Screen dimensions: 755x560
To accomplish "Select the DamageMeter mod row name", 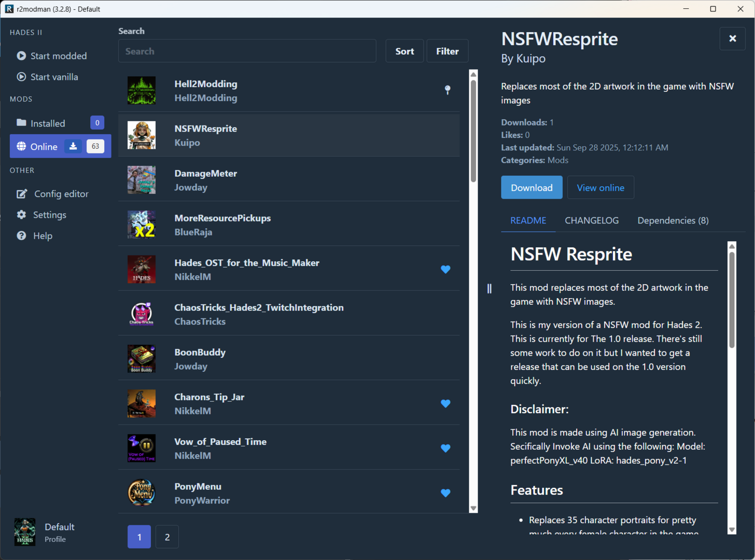I will point(206,173).
